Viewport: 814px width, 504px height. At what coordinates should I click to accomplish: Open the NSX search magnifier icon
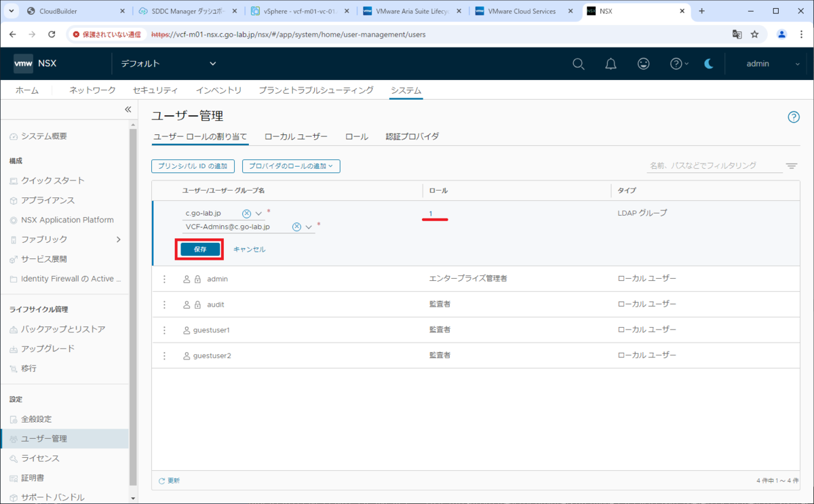click(x=579, y=64)
